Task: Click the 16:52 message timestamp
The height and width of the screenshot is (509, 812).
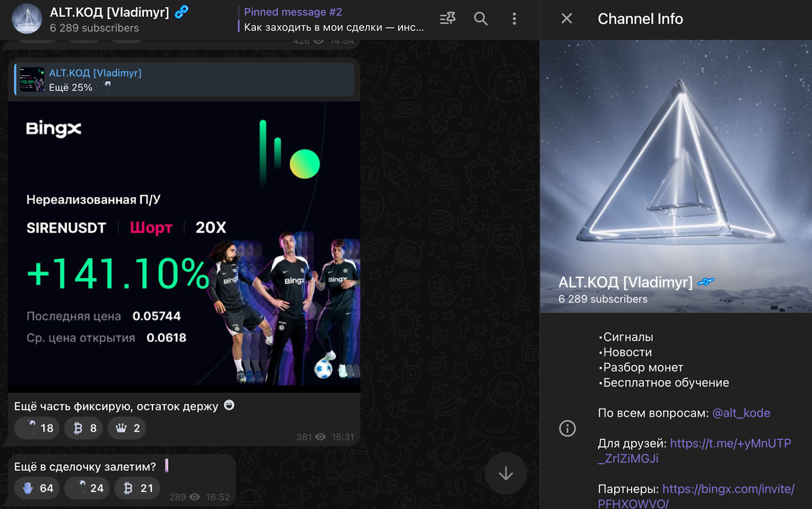Action: point(218,497)
